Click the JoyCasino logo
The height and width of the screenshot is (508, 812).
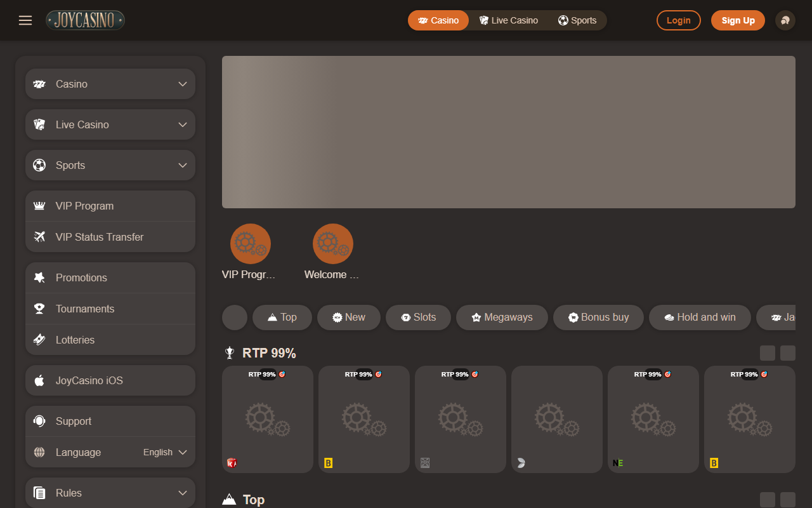coord(85,20)
